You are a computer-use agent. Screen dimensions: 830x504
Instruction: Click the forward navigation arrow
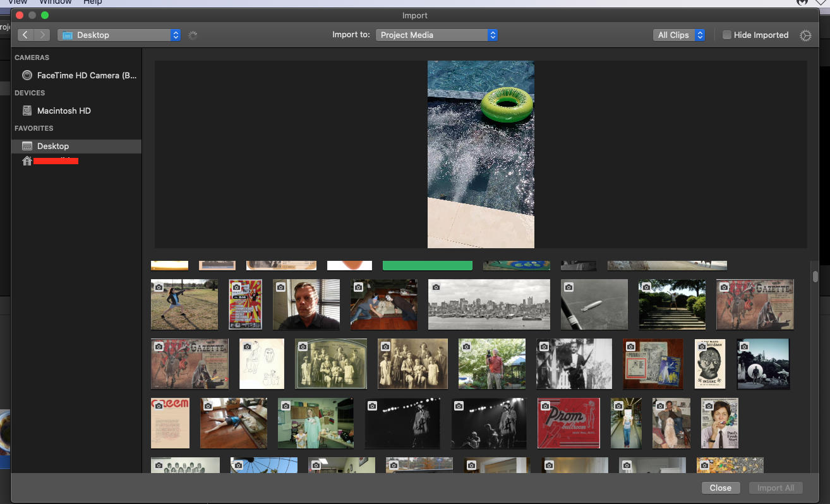[x=42, y=35]
